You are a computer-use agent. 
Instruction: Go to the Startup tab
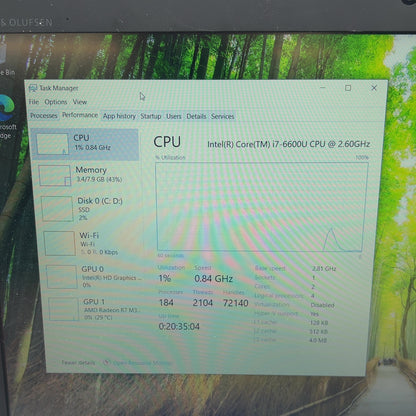point(151,116)
